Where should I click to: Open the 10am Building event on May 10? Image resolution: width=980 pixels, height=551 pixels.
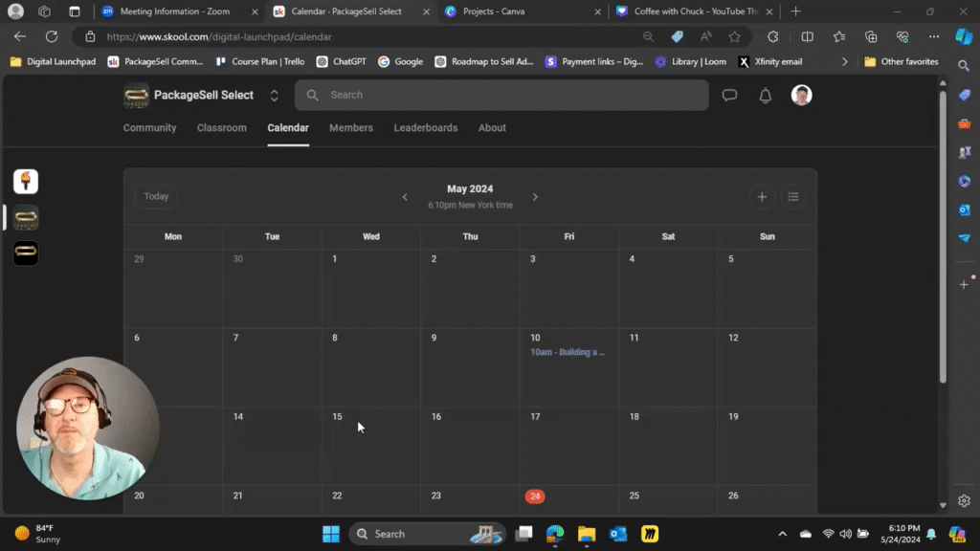click(x=568, y=352)
